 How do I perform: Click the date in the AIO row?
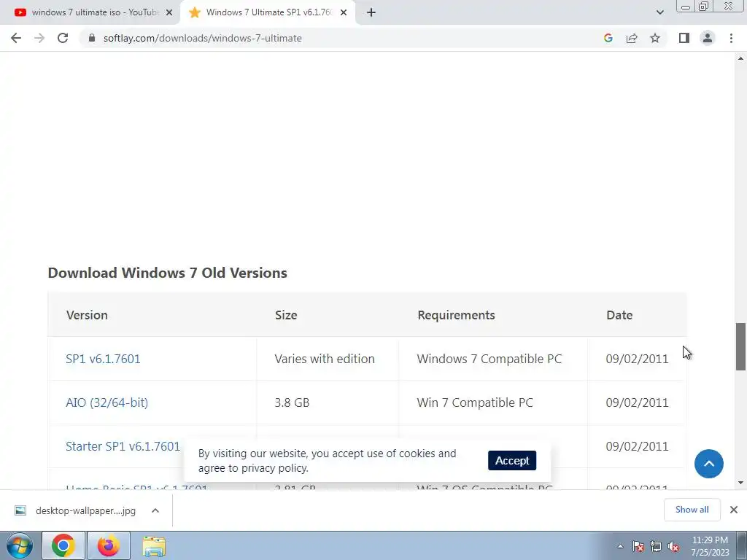click(637, 402)
